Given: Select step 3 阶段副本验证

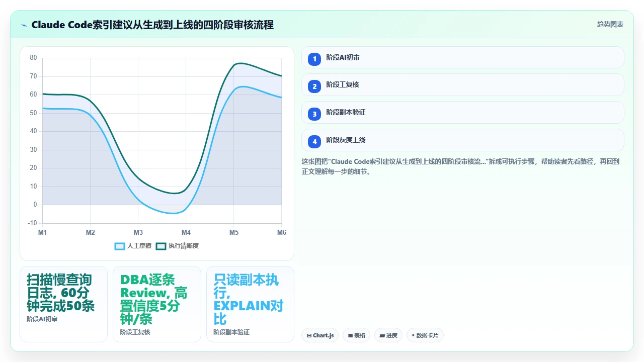Looking at the screenshot, I should [x=462, y=113].
